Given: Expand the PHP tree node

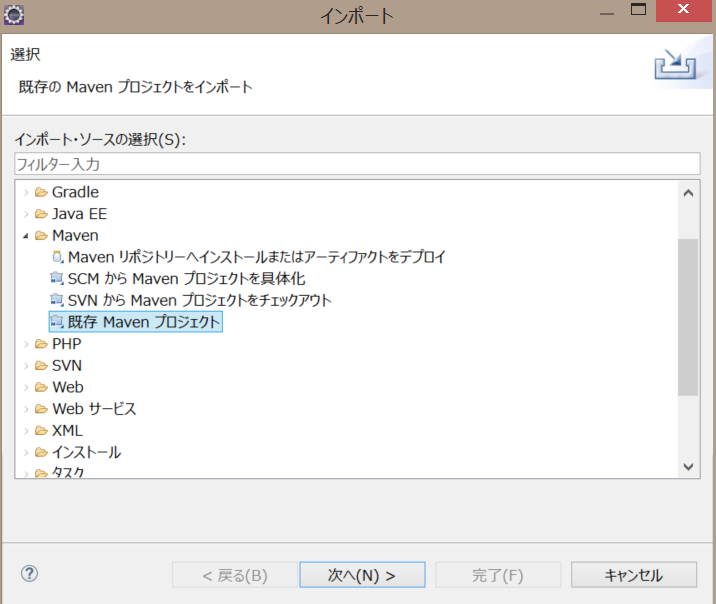Looking at the screenshot, I should (x=26, y=344).
